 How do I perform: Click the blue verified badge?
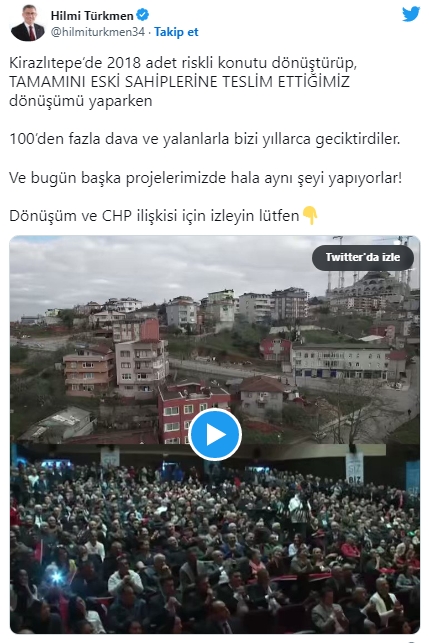[142, 15]
